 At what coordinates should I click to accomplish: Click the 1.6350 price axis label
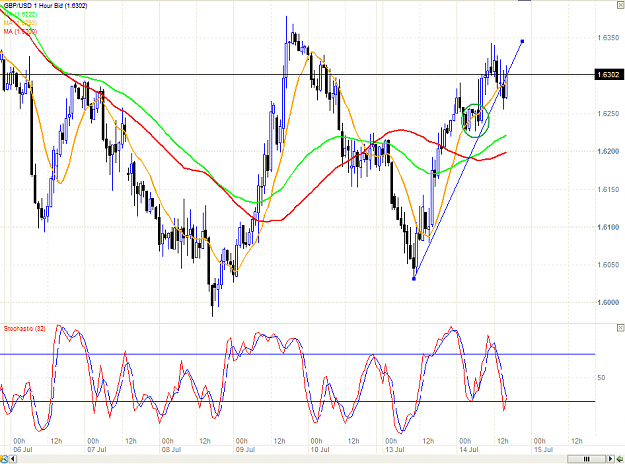pyautogui.click(x=608, y=38)
